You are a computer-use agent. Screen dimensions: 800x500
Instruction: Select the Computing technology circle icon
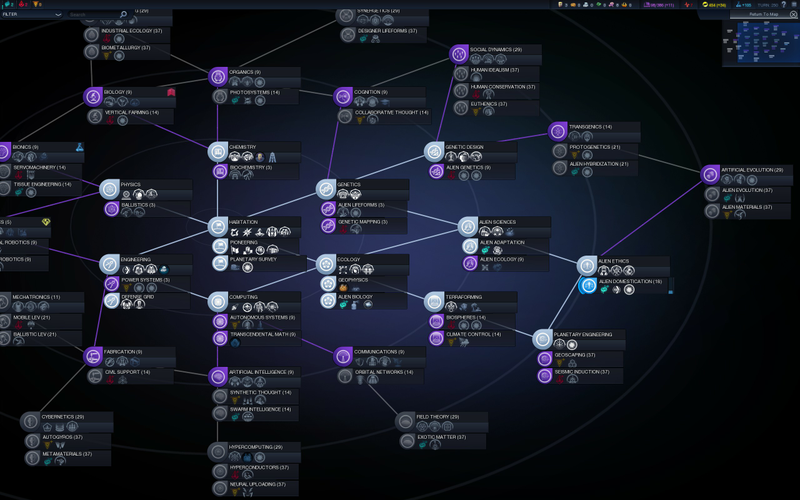pos(218,301)
